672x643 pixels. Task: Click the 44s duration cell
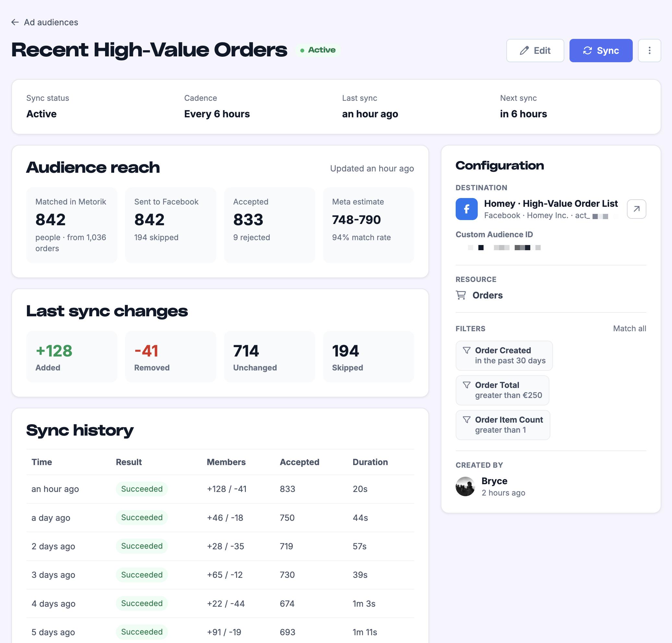[360, 518]
